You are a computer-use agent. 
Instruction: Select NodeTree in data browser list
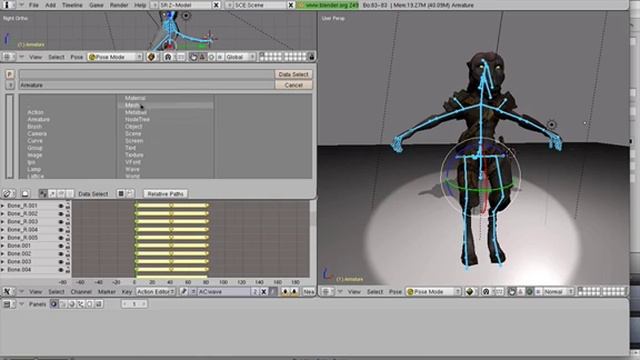[x=138, y=119]
